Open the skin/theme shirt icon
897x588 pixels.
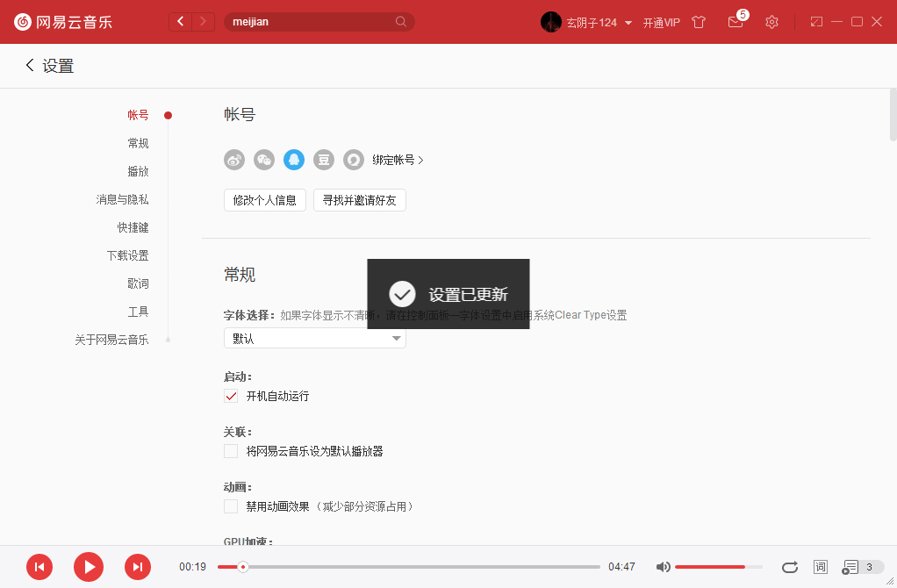point(698,22)
